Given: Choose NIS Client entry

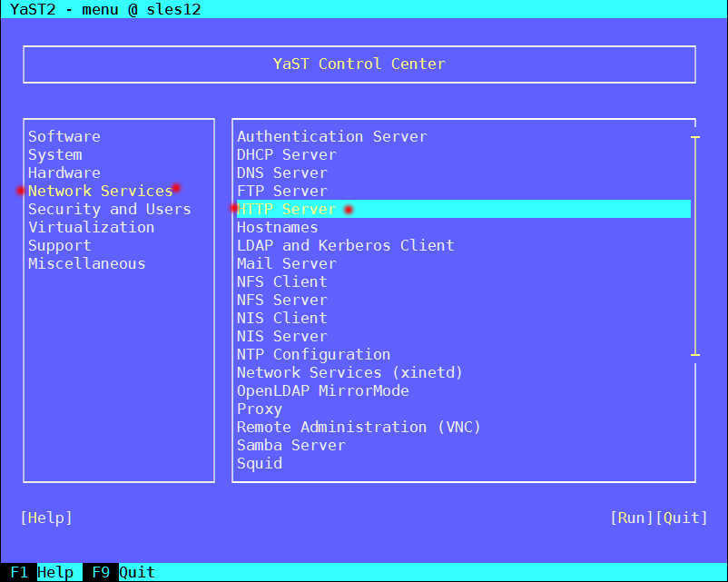Looking at the screenshot, I should [x=281, y=318].
